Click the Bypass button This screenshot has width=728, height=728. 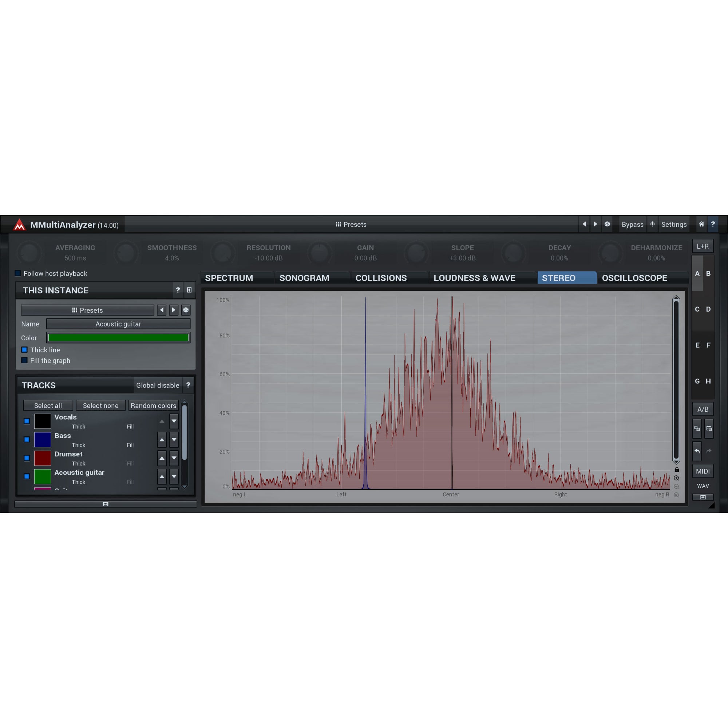coord(632,224)
